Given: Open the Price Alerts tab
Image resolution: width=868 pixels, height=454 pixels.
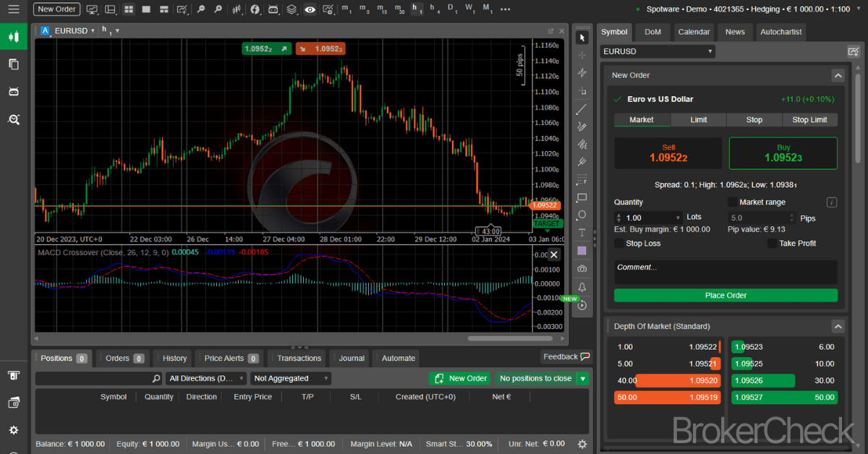Looking at the screenshot, I should 231,358.
